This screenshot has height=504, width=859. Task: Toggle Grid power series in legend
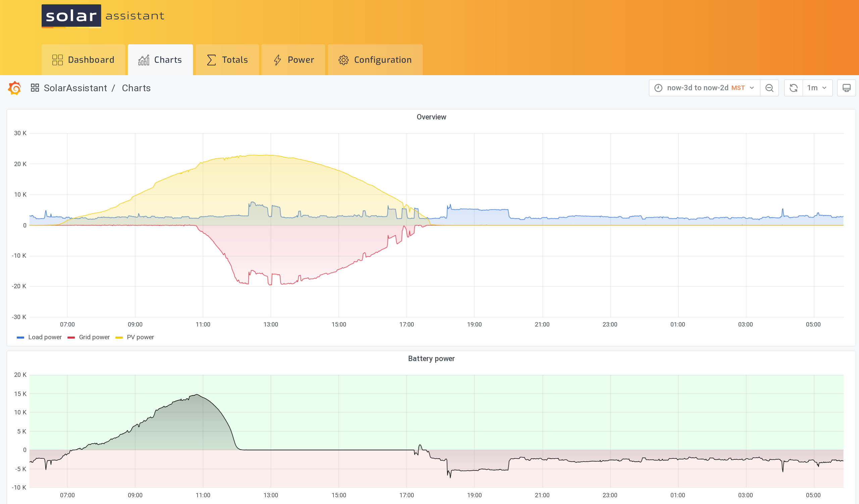94,337
